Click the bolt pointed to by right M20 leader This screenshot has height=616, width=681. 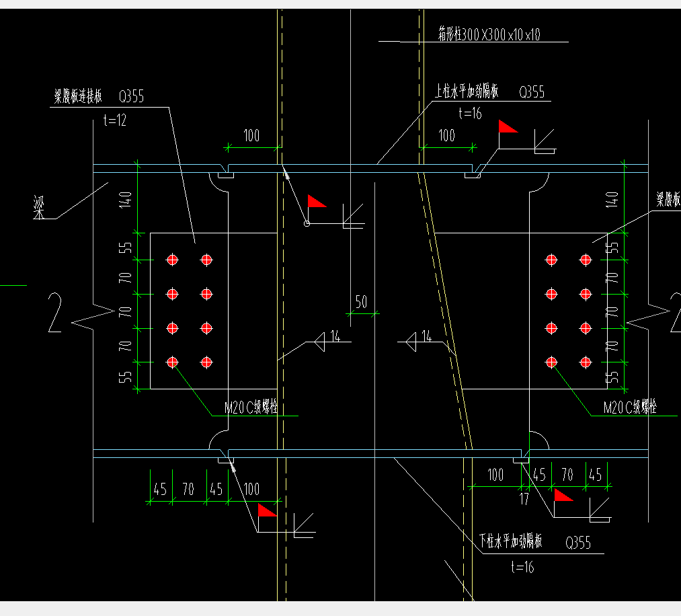[x=551, y=362]
